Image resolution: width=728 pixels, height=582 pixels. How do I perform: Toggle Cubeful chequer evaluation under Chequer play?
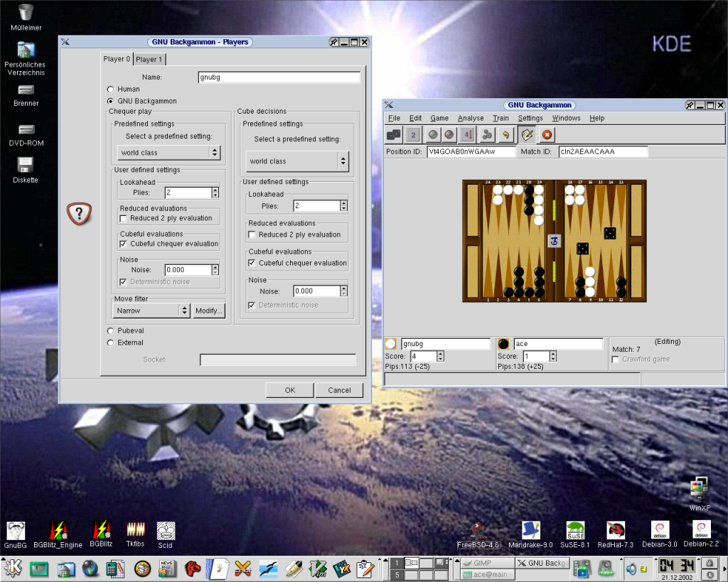124,244
